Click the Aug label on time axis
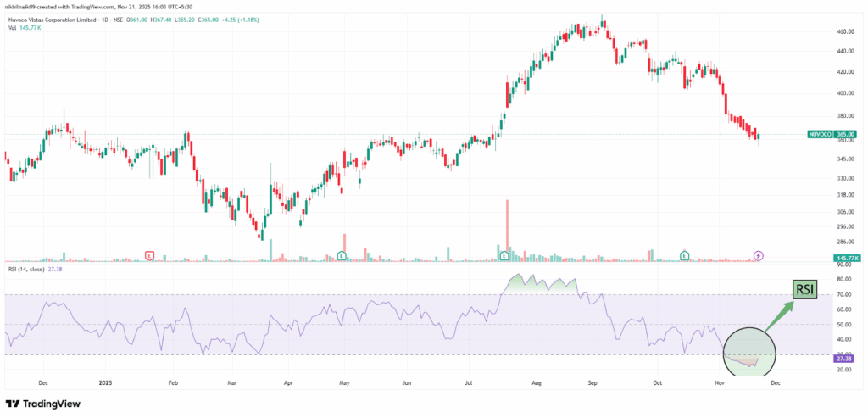This screenshot has height=418, width=868. coord(538,382)
